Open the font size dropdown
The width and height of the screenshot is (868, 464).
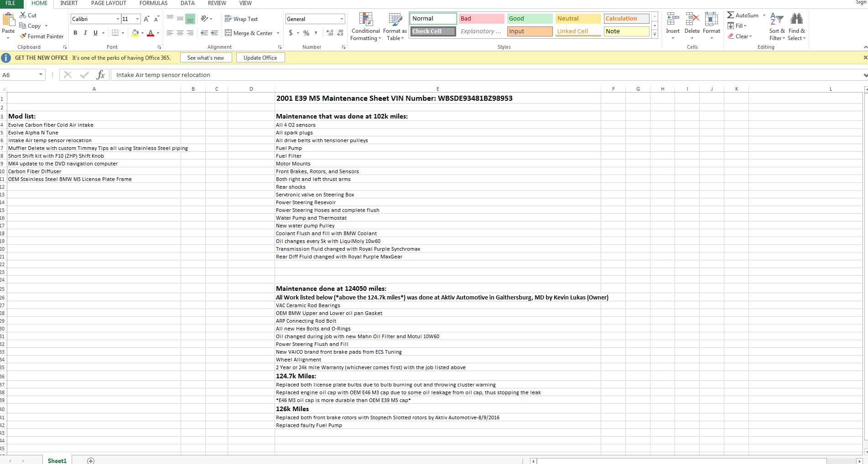pyautogui.click(x=137, y=19)
